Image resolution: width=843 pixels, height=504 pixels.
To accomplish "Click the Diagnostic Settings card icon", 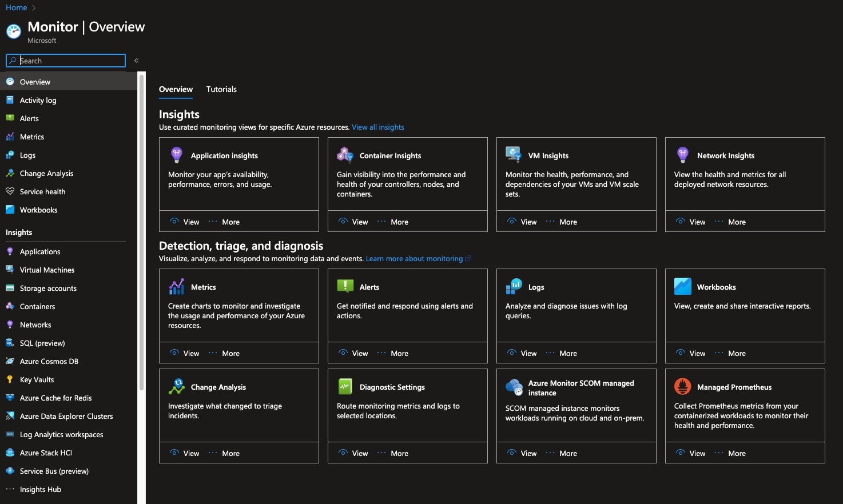I will (x=345, y=386).
